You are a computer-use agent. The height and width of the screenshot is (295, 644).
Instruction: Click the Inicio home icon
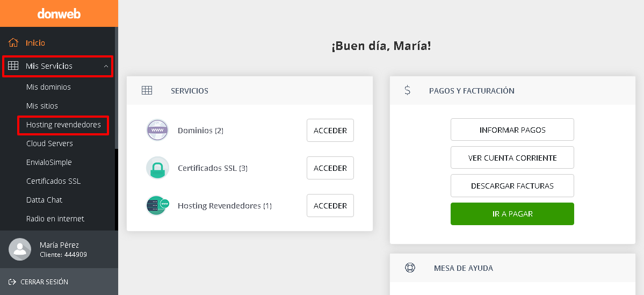pos(13,43)
